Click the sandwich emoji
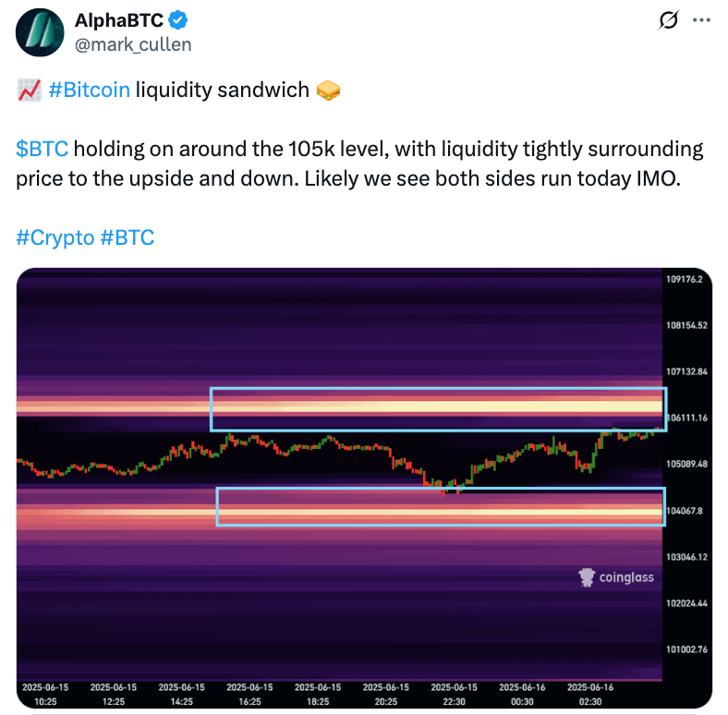 click(328, 90)
